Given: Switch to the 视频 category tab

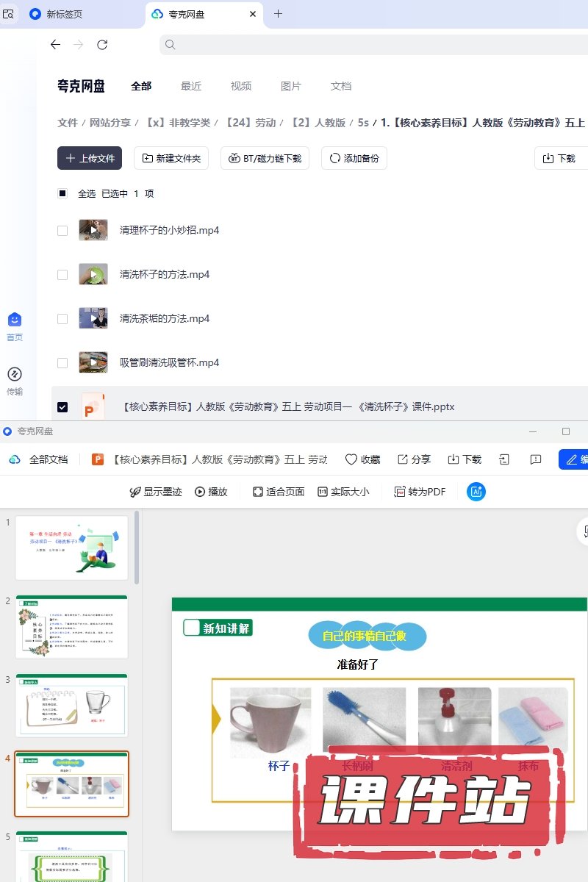Looking at the screenshot, I should [241, 86].
